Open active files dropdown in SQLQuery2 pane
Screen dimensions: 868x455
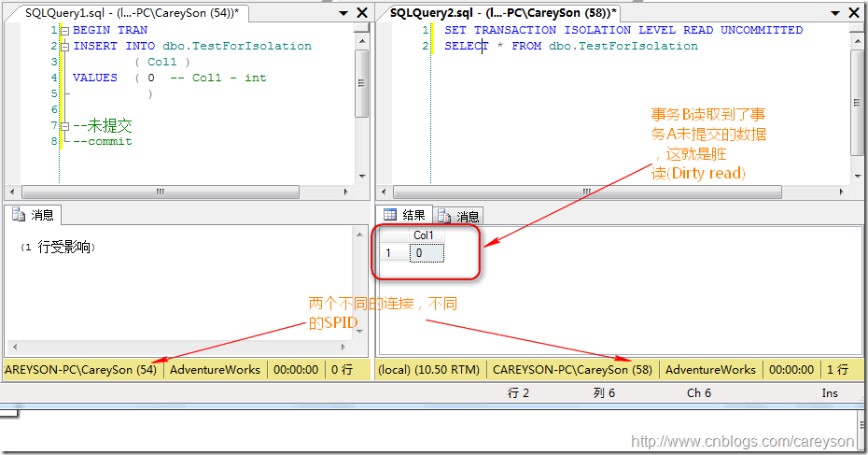coord(838,13)
